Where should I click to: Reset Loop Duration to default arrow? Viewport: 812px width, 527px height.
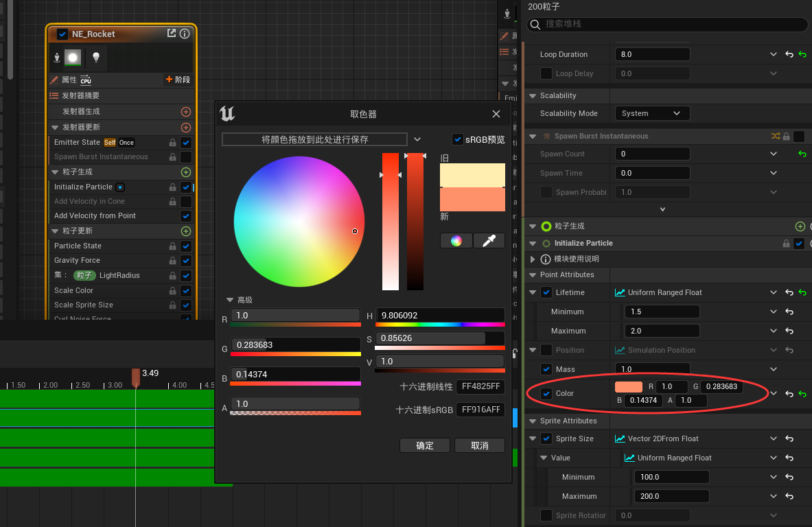tap(789, 54)
